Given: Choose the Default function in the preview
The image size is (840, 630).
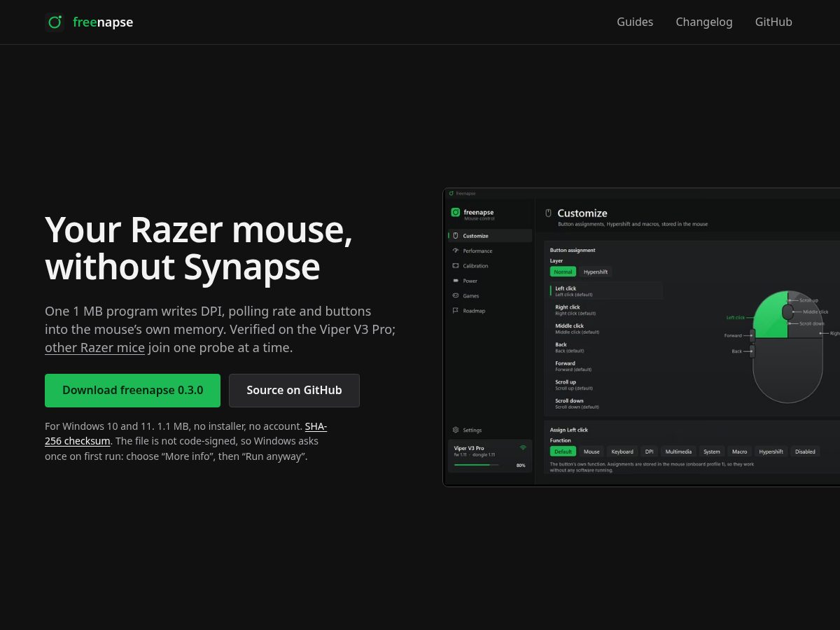Looking at the screenshot, I should (x=563, y=451).
